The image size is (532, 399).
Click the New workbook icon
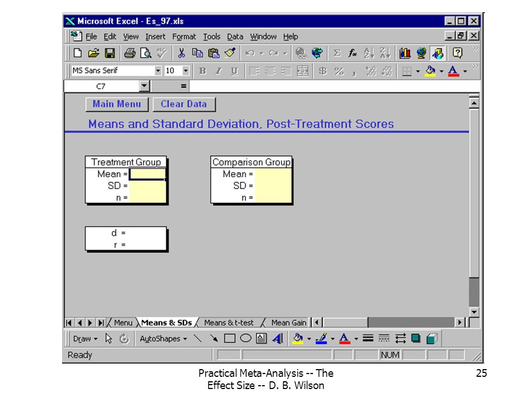(x=78, y=53)
